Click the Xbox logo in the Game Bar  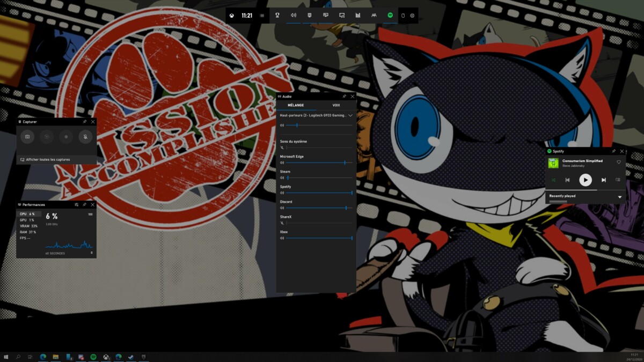(232, 16)
